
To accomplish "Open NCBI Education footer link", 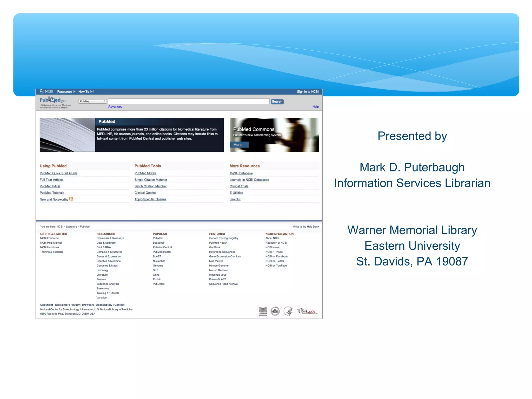I will click(x=49, y=238).
